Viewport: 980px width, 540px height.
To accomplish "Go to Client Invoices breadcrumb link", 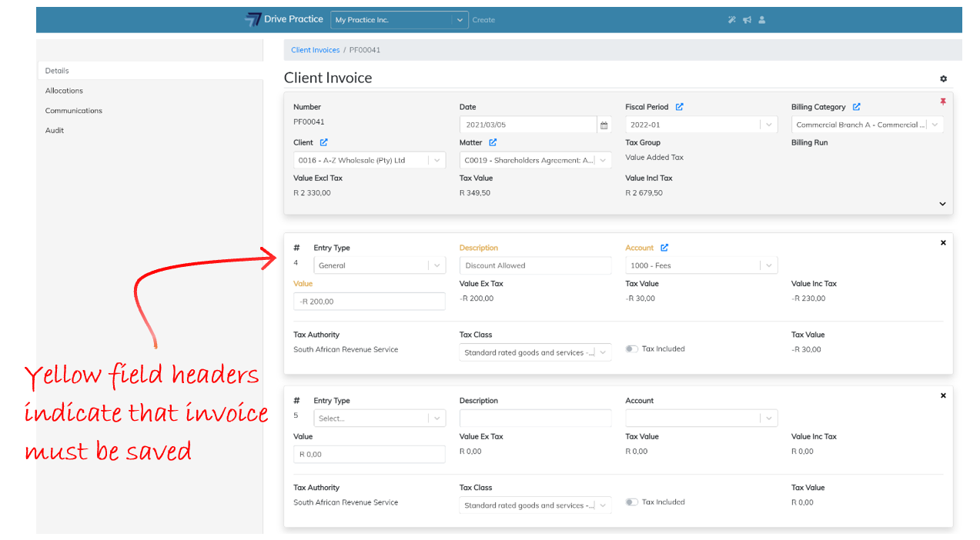I will pyautogui.click(x=315, y=50).
